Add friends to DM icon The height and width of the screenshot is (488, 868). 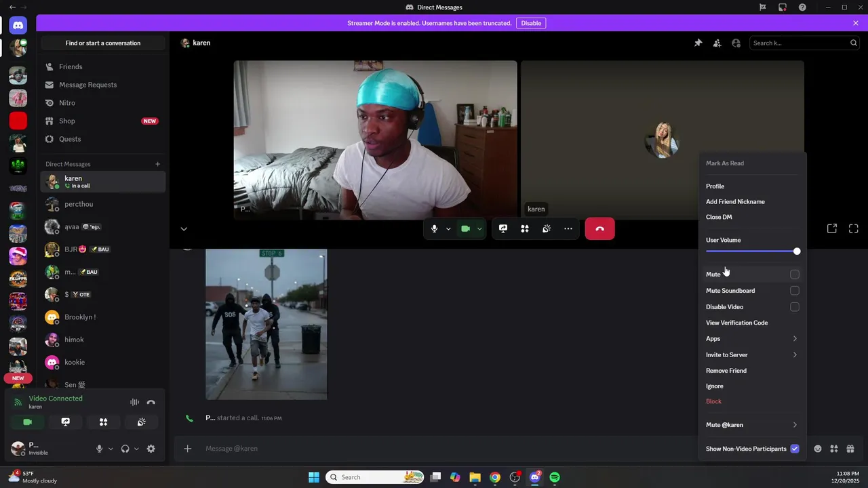click(x=717, y=43)
